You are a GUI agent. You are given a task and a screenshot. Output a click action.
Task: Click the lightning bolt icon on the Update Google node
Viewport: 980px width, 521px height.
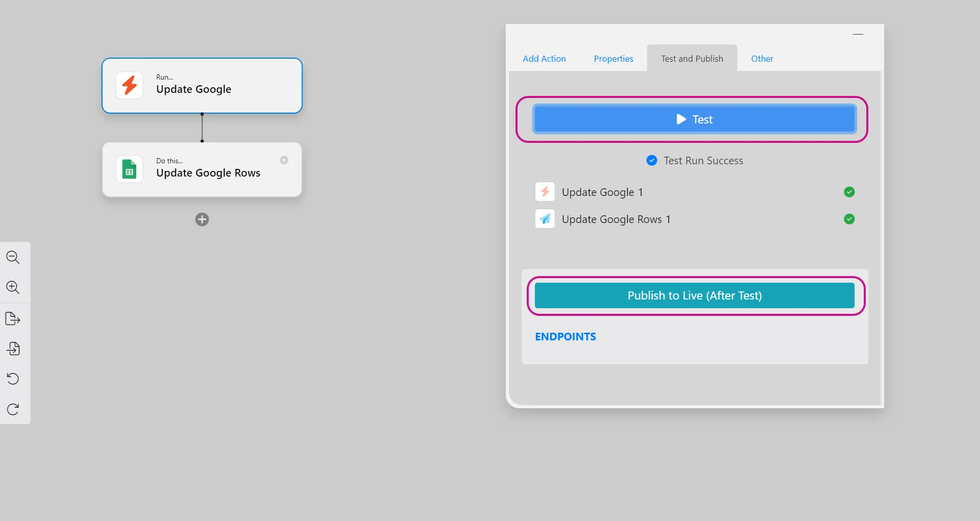point(130,85)
